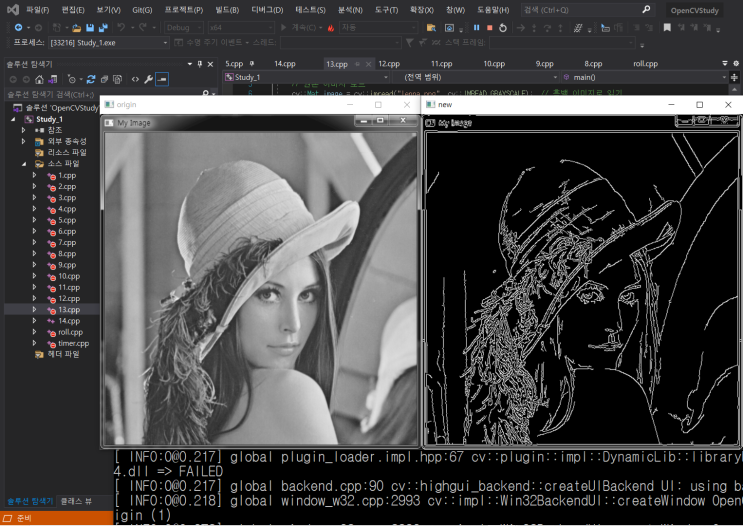Switch to 클래스 뷰 tab
The image size is (743, 526).
76,501
